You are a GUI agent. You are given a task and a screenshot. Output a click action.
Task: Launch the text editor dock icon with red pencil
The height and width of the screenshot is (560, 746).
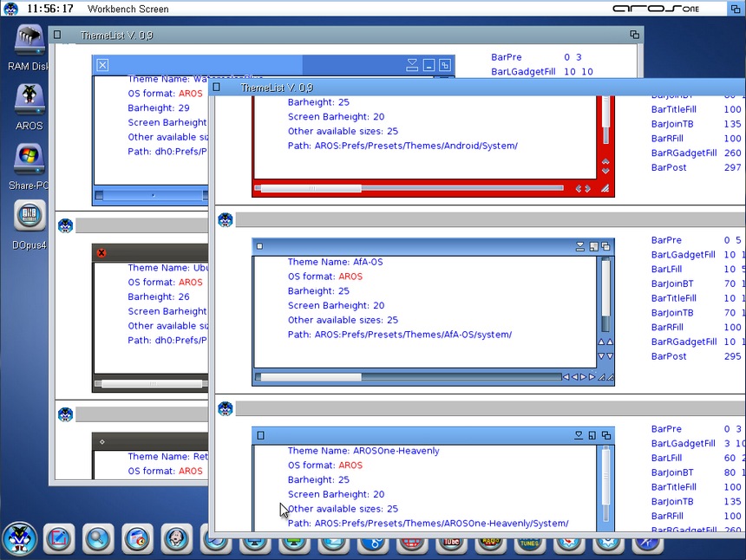tap(59, 539)
